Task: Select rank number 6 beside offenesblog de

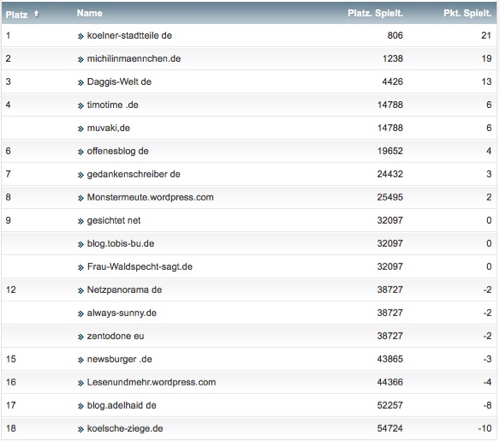Action: click(x=8, y=151)
